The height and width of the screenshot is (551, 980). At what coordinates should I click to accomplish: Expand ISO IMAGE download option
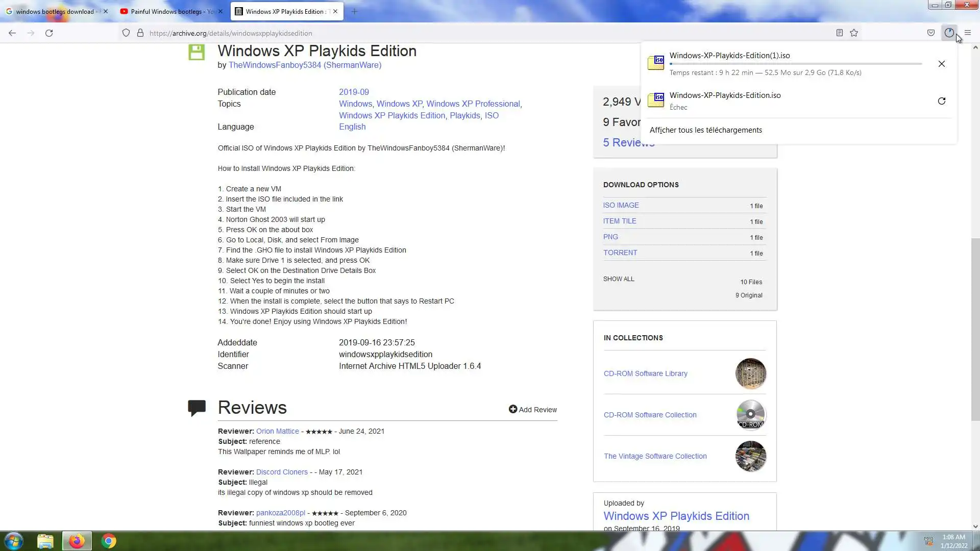click(621, 205)
